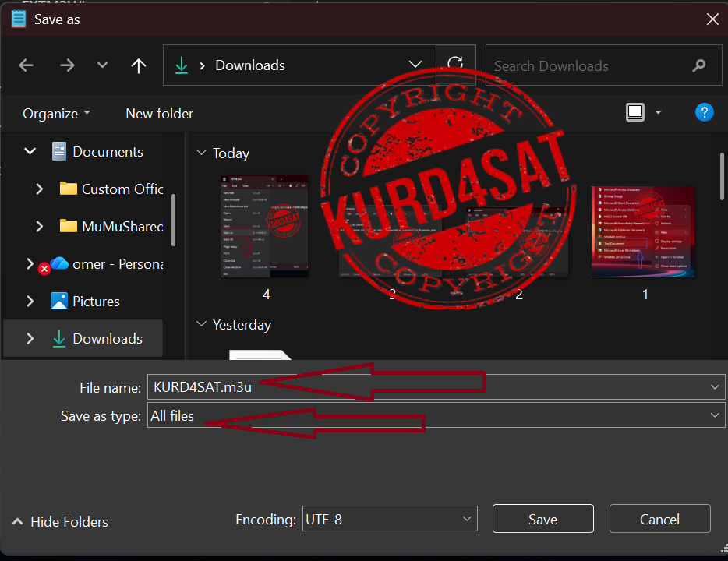Open the Encoding UTF-8 dropdown

click(x=390, y=519)
